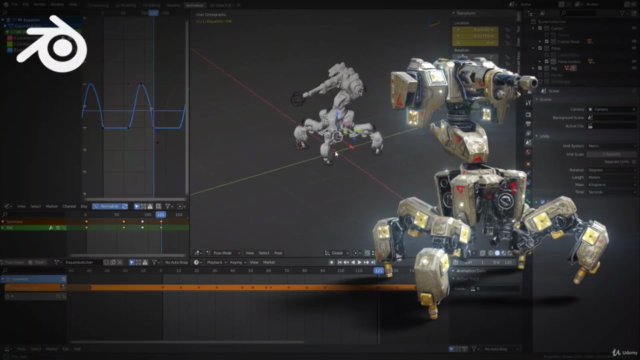Toggle the Rig collection checkbox
Image resolution: width=640 pixels, height=360 pixels.
click(540, 68)
